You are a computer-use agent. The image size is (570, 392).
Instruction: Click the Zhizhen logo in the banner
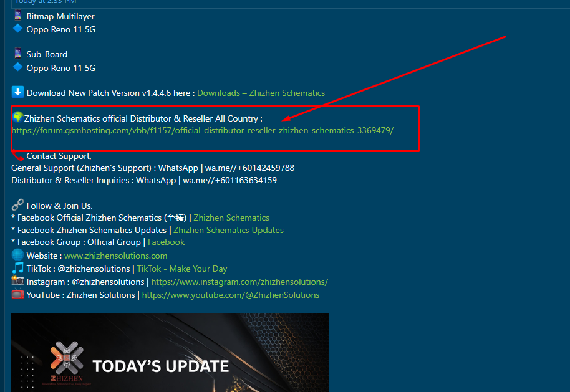(x=67, y=362)
